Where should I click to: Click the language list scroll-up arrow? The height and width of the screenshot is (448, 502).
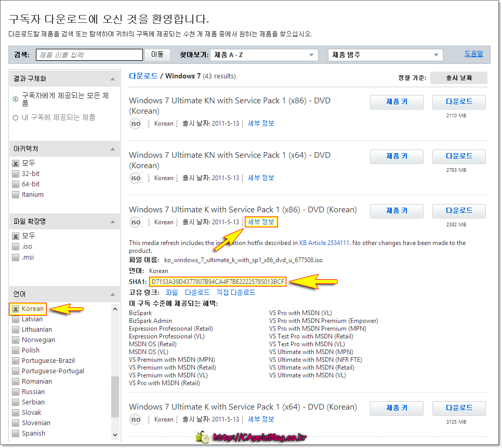115,309
